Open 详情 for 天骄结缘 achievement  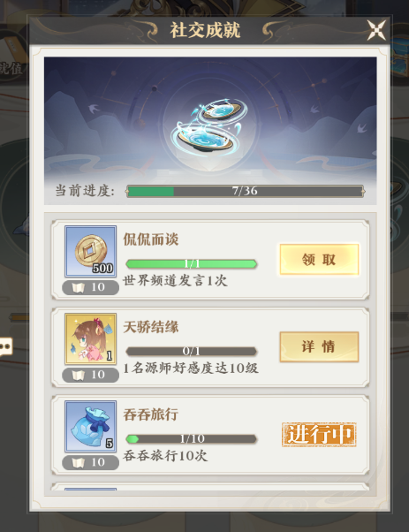[x=319, y=346]
